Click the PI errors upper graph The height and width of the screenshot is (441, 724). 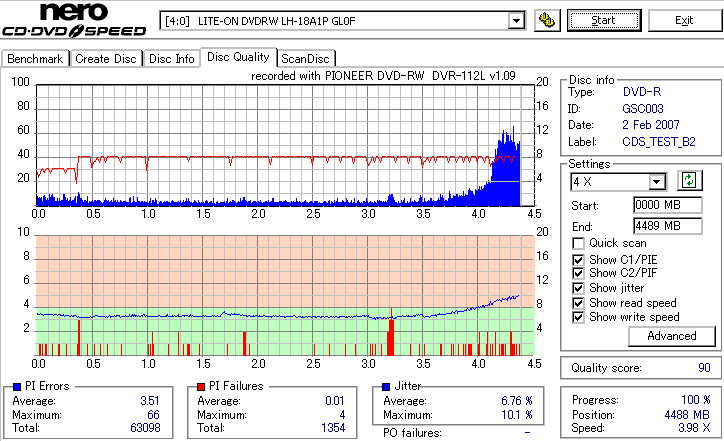coord(285,145)
